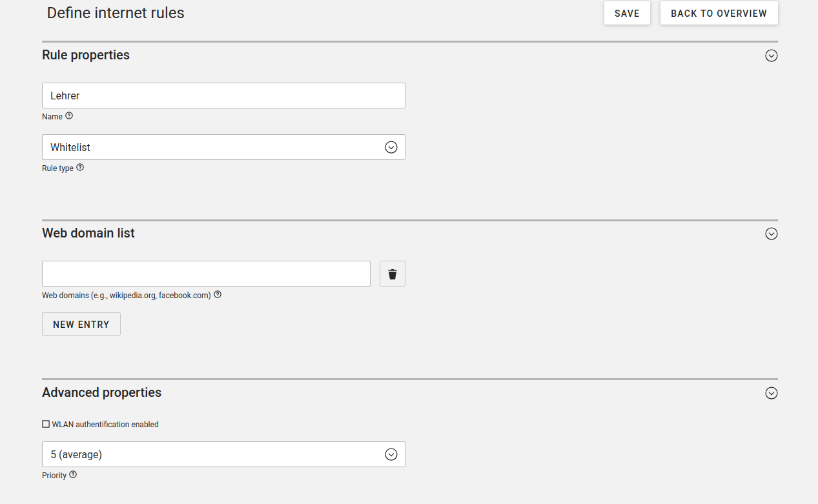This screenshot has width=818, height=504.
Task: Click the Name field containing Lehrer
Action: click(223, 96)
